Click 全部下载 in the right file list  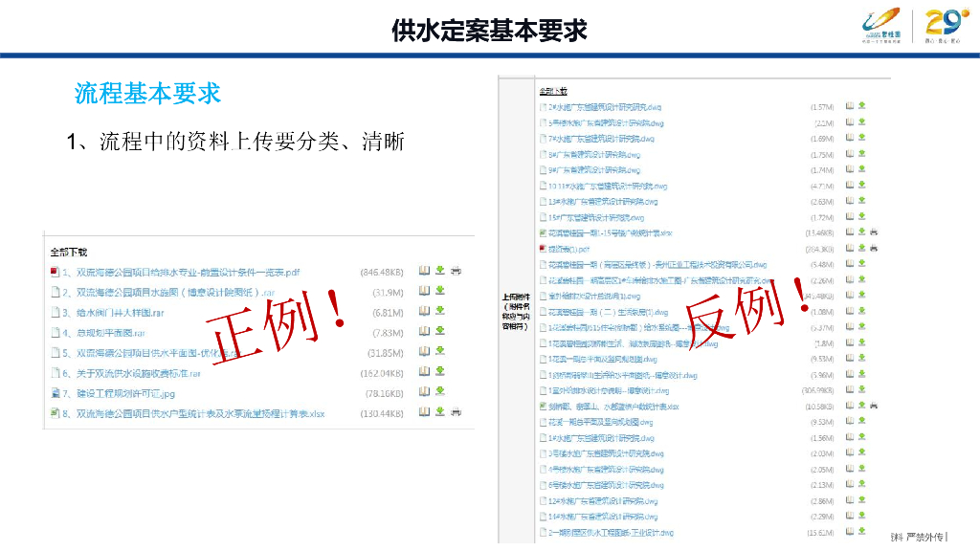tap(553, 91)
